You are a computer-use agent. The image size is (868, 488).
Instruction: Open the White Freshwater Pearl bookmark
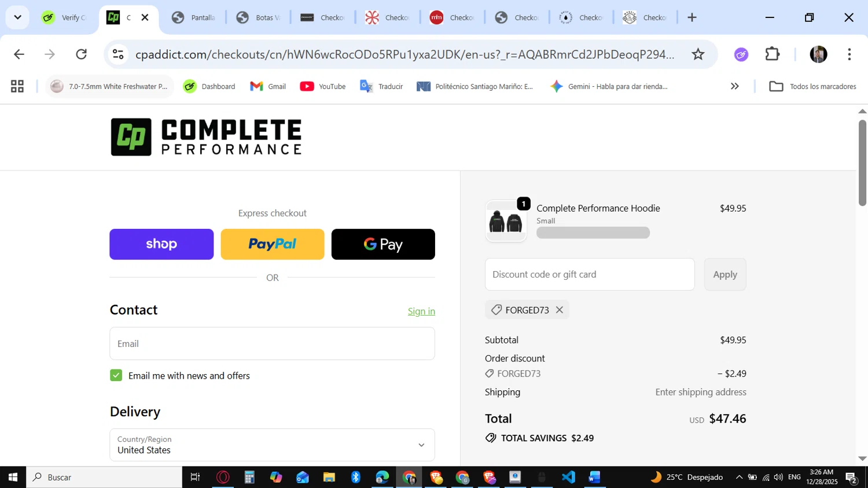click(109, 87)
